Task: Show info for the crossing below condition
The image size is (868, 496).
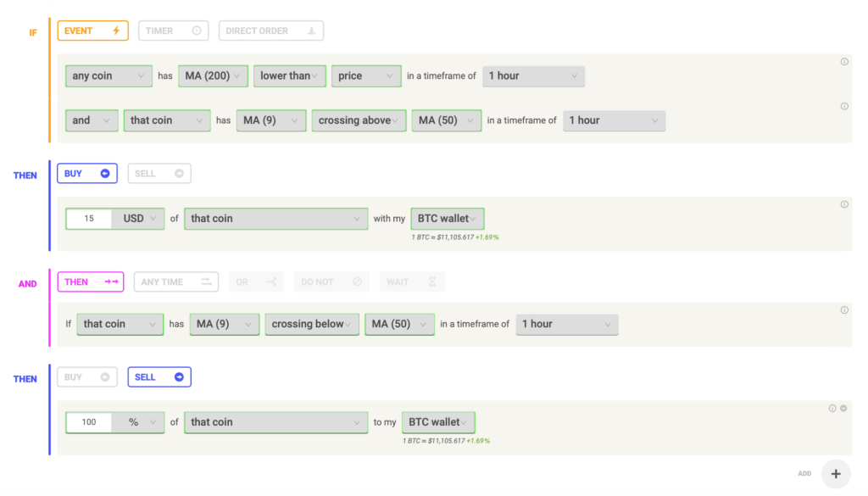Action: [x=844, y=310]
